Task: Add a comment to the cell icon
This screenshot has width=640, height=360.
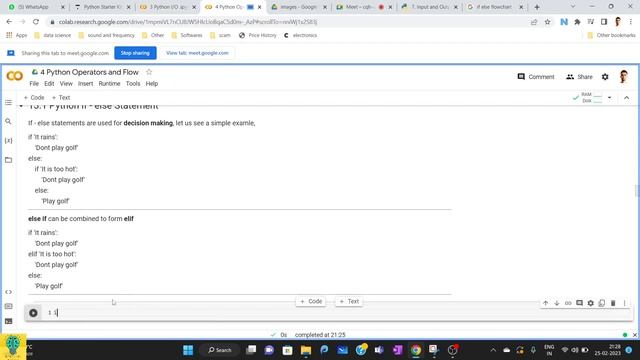Action: (x=579, y=303)
